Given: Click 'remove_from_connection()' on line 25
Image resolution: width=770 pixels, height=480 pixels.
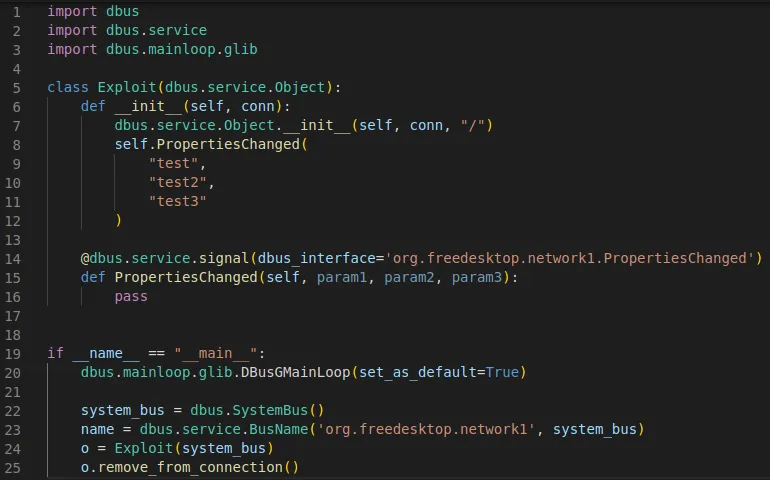Looking at the screenshot, I should point(198,467).
